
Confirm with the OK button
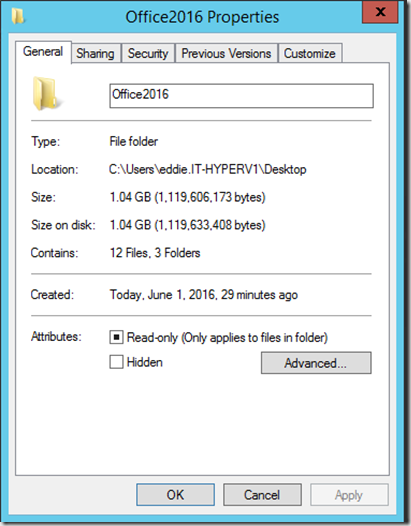click(175, 494)
